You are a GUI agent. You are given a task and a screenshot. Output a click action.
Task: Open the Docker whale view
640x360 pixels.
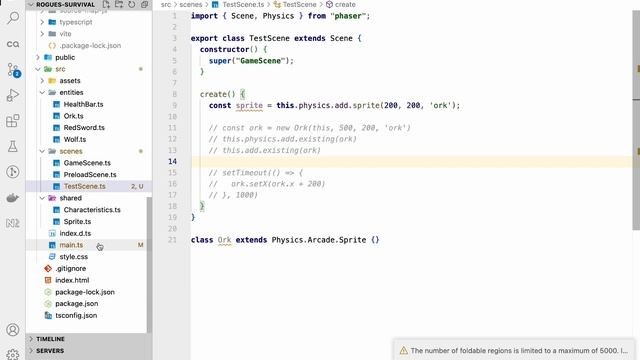pos(13,198)
